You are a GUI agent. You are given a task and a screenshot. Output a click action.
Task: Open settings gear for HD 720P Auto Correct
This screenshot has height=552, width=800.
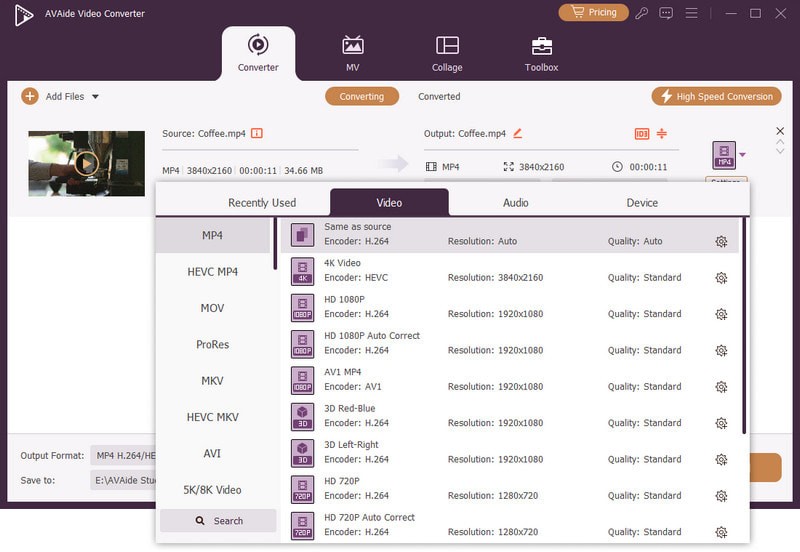point(721,532)
